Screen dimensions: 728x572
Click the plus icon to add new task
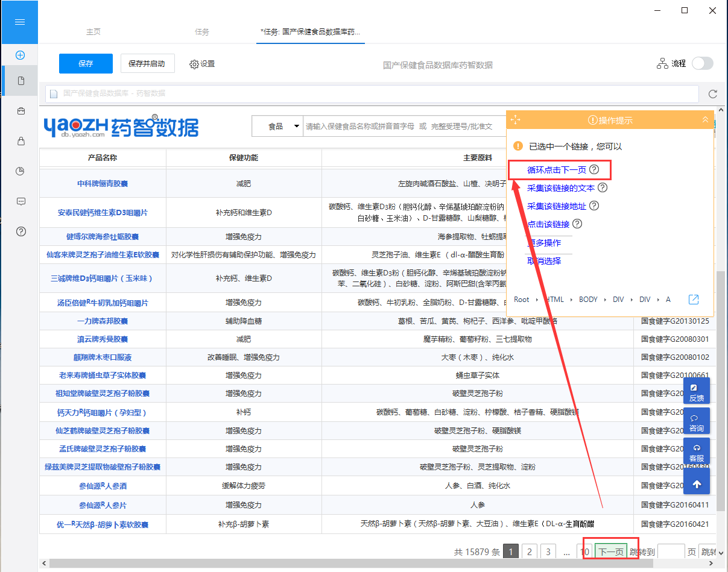pos(20,55)
